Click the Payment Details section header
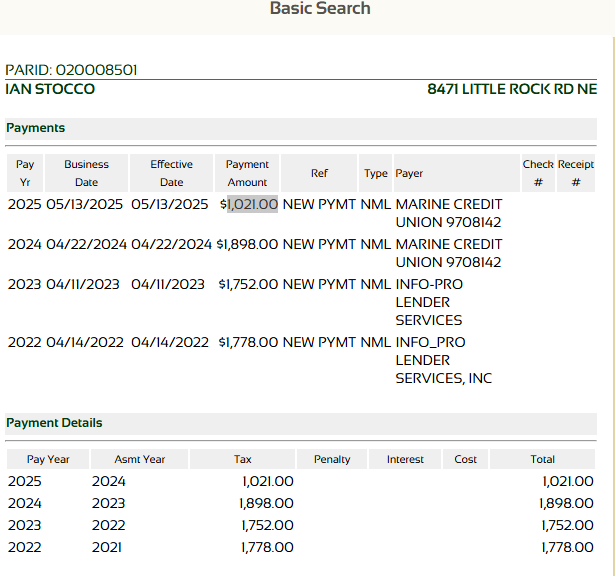615x576 pixels. tap(54, 423)
